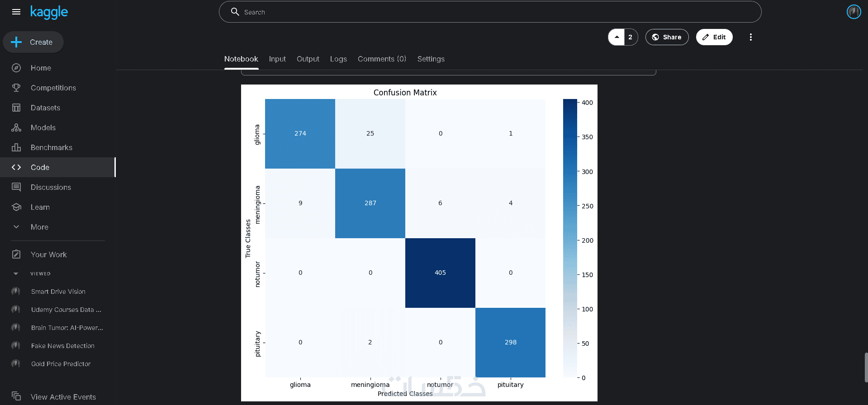Open the Create menu
Image resolution: width=868 pixels, height=405 pixels.
(x=33, y=42)
